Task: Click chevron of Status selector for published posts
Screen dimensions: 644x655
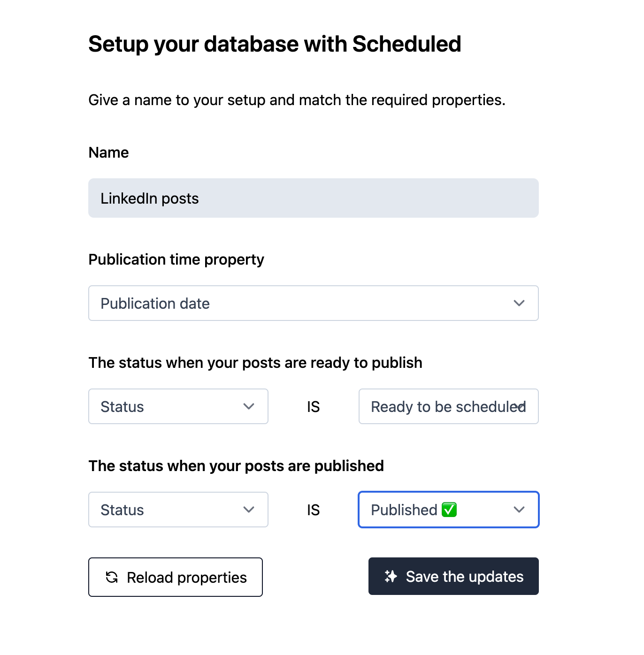Action: click(x=249, y=510)
